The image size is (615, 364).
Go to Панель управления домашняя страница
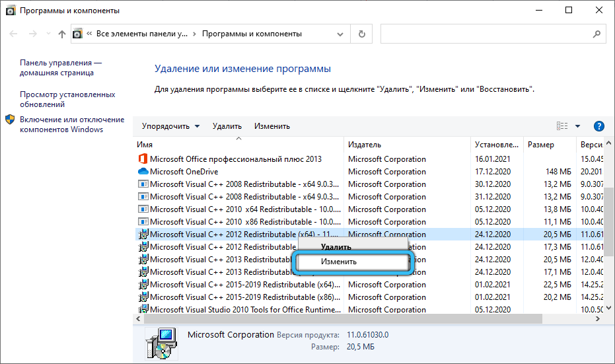click(61, 67)
